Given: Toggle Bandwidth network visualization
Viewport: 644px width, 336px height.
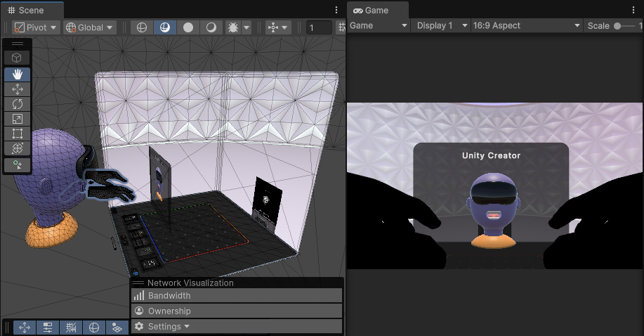Looking at the screenshot, I should coord(237,296).
